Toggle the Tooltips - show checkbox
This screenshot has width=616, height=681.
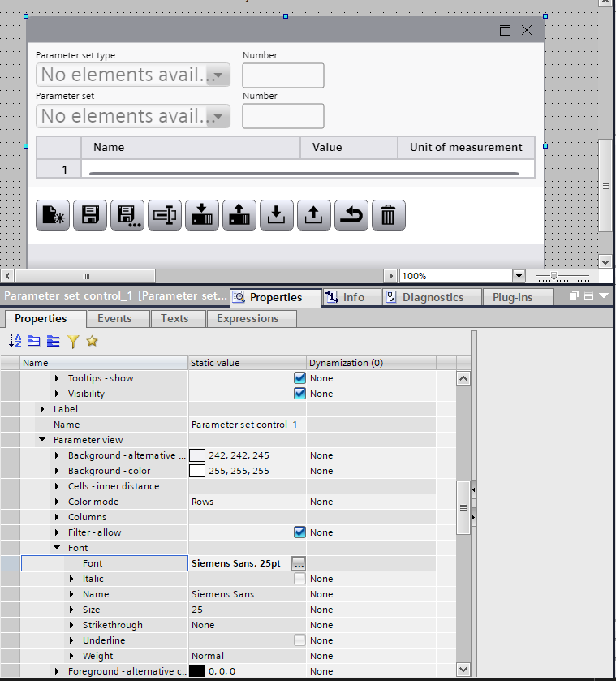(x=299, y=378)
